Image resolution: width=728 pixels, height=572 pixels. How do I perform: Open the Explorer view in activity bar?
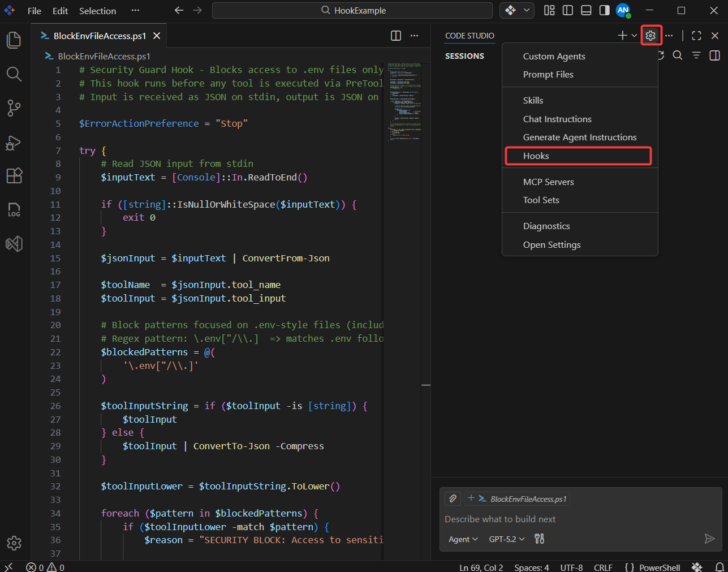(x=14, y=40)
